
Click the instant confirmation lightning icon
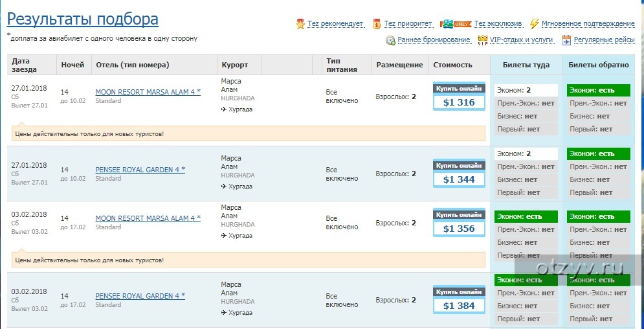coord(534,24)
